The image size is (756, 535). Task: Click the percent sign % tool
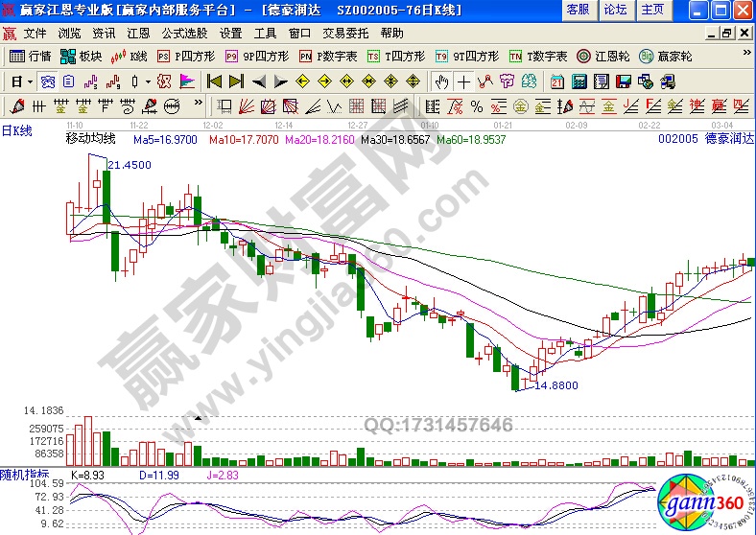pos(477,106)
